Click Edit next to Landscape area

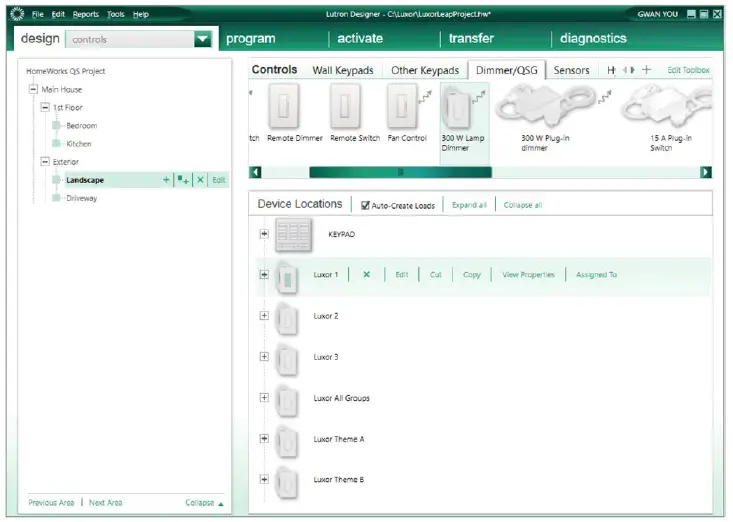click(x=219, y=180)
